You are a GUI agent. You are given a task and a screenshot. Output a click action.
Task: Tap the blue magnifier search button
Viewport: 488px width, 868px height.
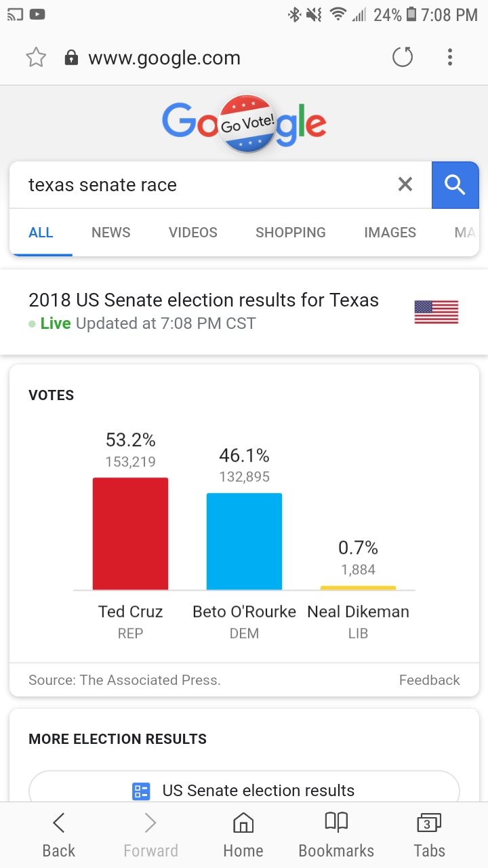point(455,184)
